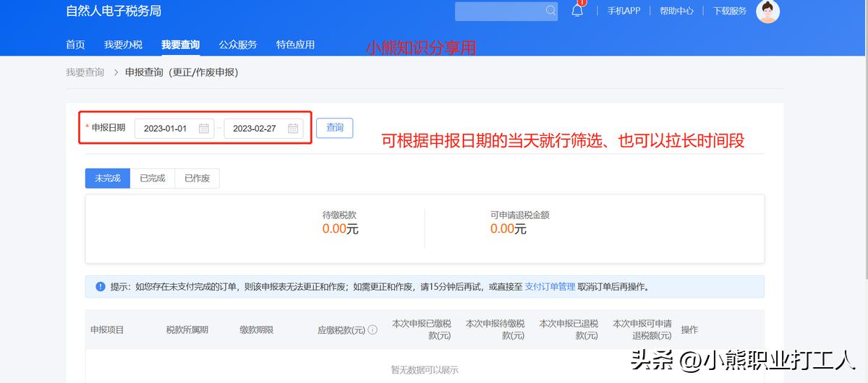The height and width of the screenshot is (383, 868).
Task: Open 公众服务 navigation menu
Action: (x=238, y=45)
